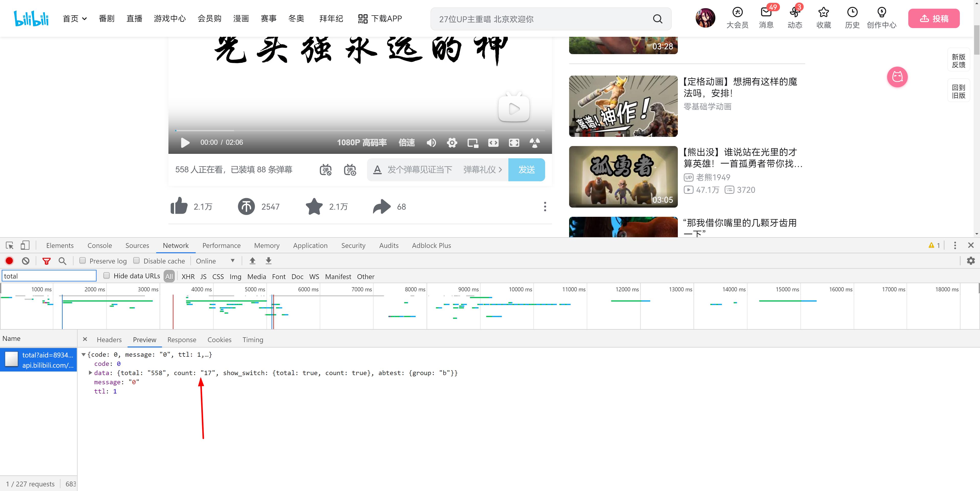
Task: Switch to Elements tab
Action: click(60, 246)
